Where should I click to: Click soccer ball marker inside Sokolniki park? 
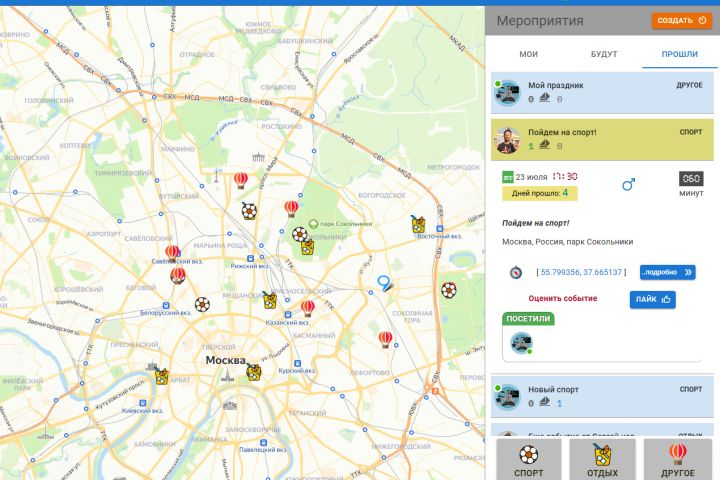299,234
